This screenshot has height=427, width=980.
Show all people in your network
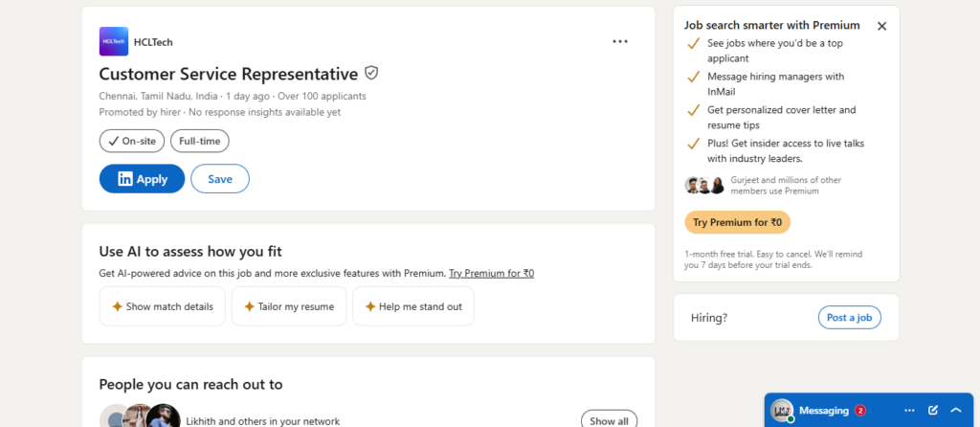pyautogui.click(x=609, y=420)
